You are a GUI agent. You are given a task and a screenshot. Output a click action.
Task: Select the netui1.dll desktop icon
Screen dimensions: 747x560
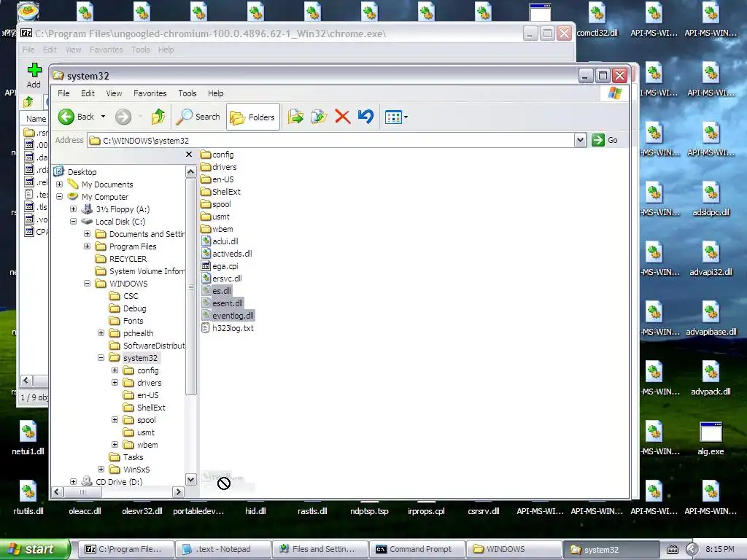pos(28,439)
